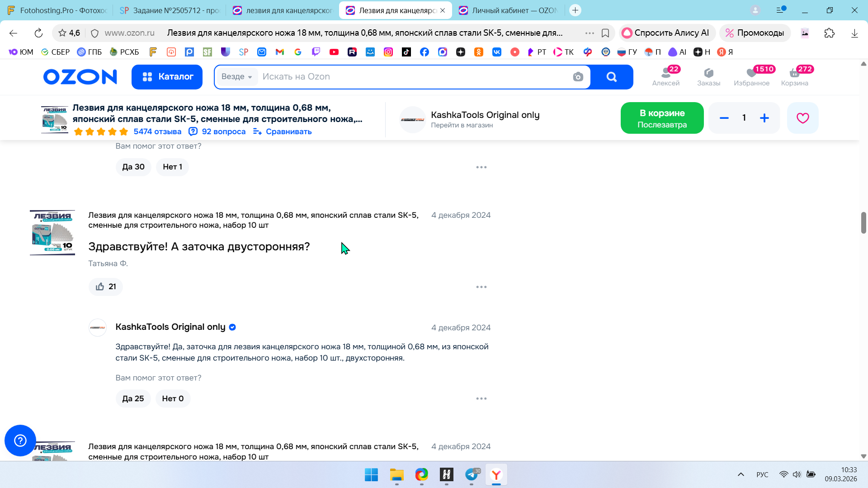Click the blue help question-mark bubble
The height and width of the screenshot is (488, 868).
(20, 440)
